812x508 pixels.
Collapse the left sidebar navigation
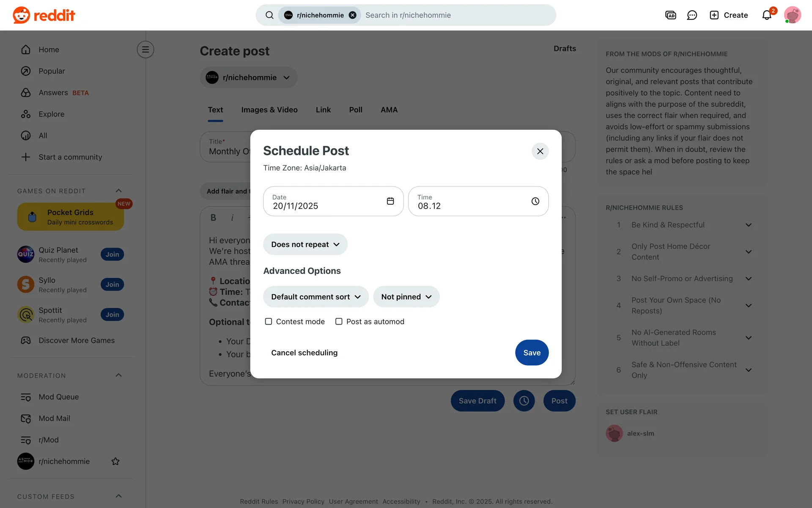[x=145, y=50]
